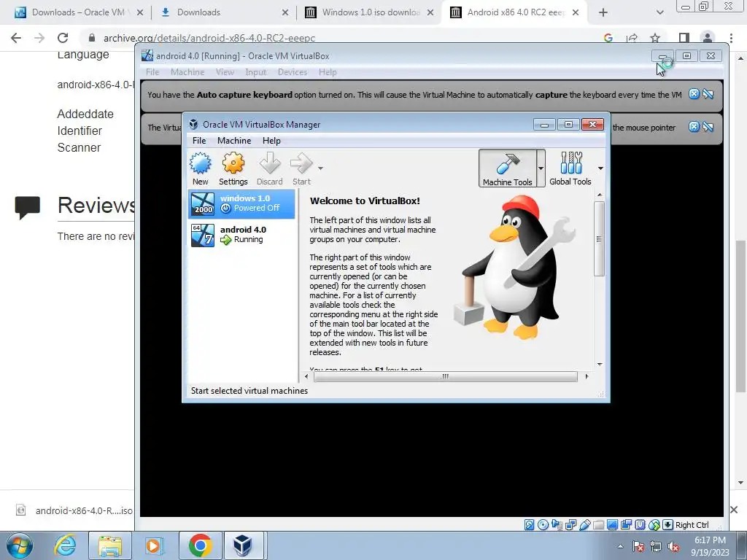Click USB devices icon in VM status bar
Viewport: 747px width, 560px height.
click(x=584, y=525)
